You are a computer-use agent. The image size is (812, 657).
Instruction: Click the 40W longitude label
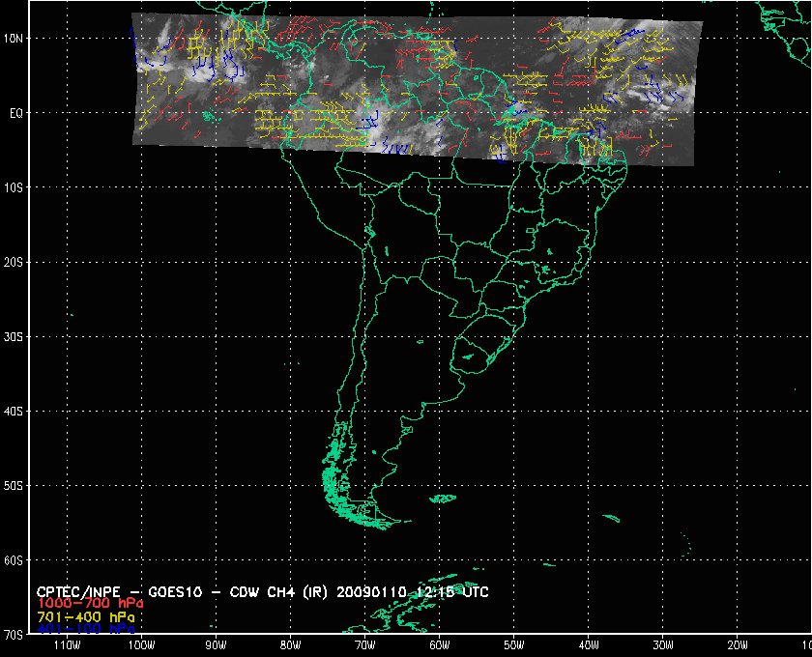589,645
